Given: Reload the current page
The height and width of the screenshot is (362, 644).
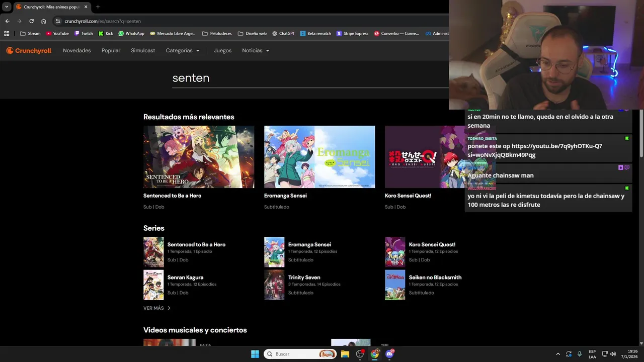Looking at the screenshot, I should tap(31, 21).
